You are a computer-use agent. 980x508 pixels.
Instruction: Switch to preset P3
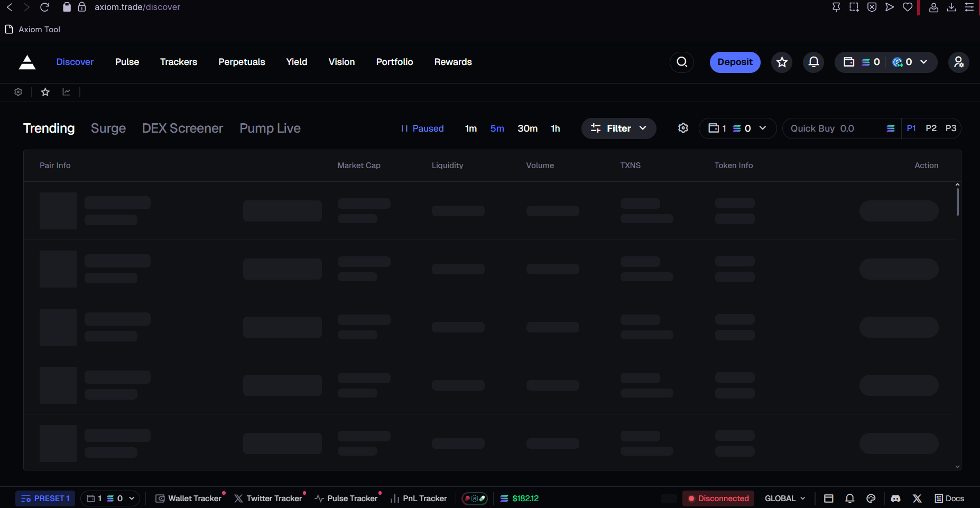point(950,128)
